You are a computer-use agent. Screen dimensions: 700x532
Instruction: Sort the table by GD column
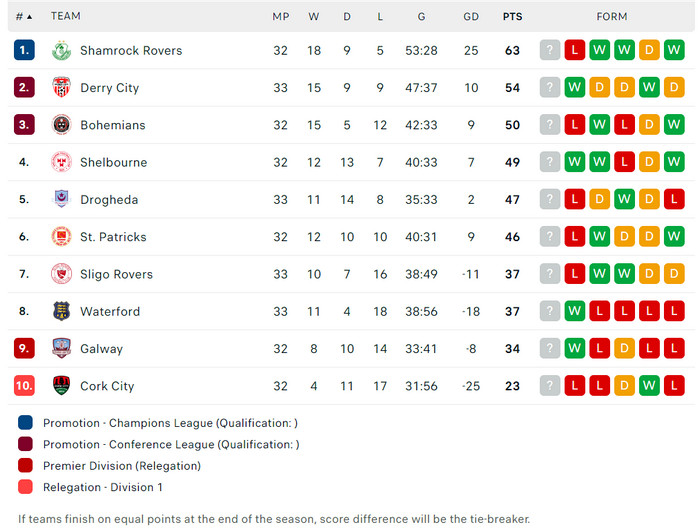(471, 16)
